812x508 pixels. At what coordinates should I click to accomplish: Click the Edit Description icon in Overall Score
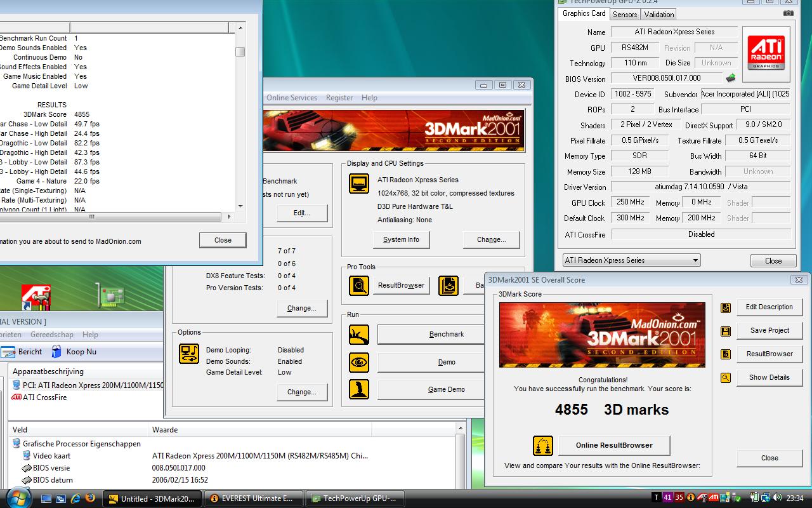[726, 307]
